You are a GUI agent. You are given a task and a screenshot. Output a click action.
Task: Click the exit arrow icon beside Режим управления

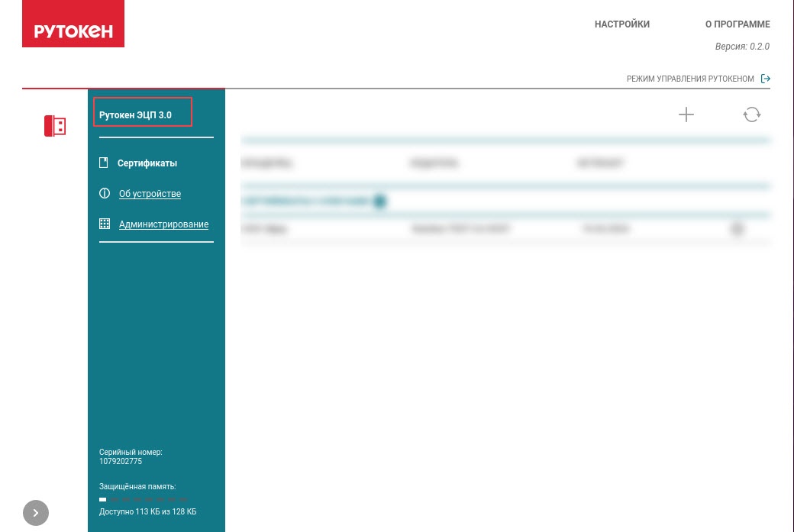coord(766,79)
